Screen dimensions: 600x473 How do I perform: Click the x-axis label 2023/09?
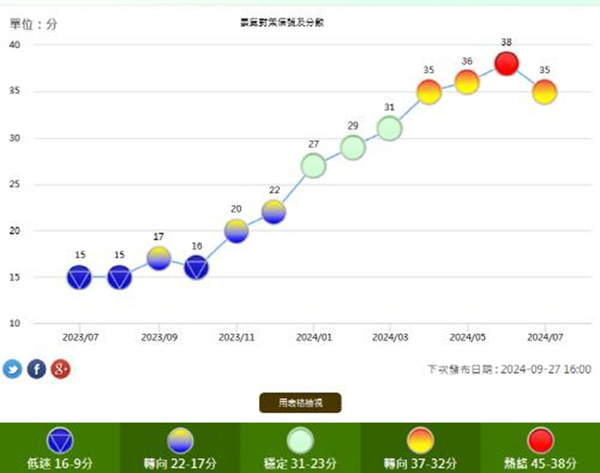159,337
